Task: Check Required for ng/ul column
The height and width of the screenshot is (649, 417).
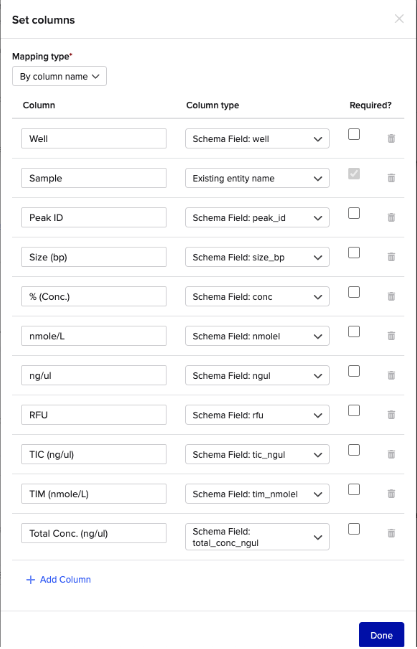Action: 354,371
